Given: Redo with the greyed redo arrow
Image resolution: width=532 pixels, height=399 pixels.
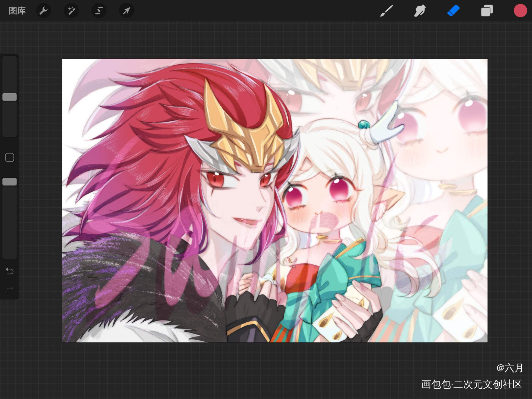Looking at the screenshot, I should click(10, 290).
